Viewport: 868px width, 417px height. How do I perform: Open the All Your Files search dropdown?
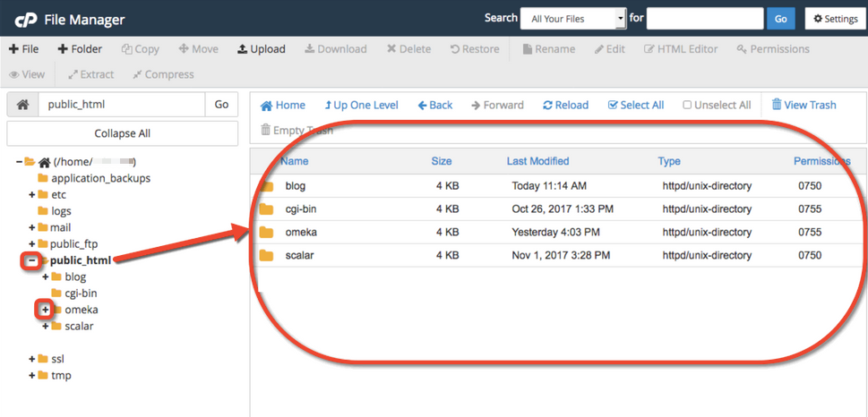pyautogui.click(x=573, y=19)
